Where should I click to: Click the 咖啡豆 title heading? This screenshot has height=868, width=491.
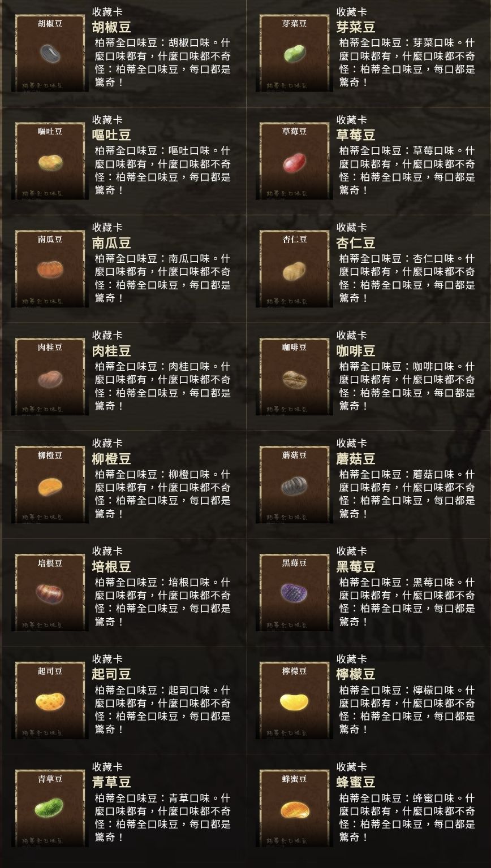tap(356, 351)
